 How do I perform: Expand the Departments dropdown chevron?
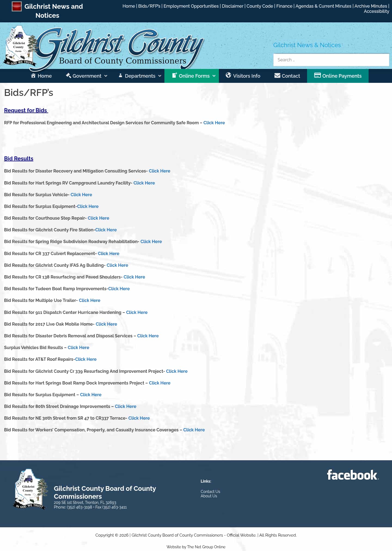[x=160, y=76]
